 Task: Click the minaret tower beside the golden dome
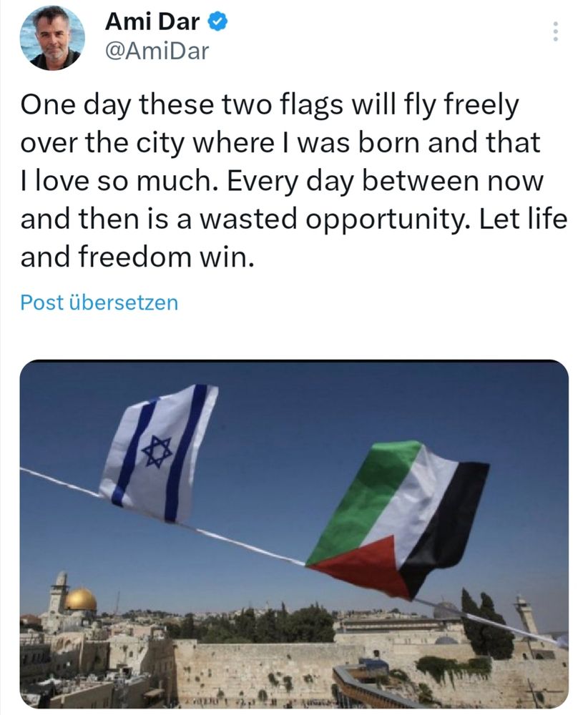[x=59, y=592]
